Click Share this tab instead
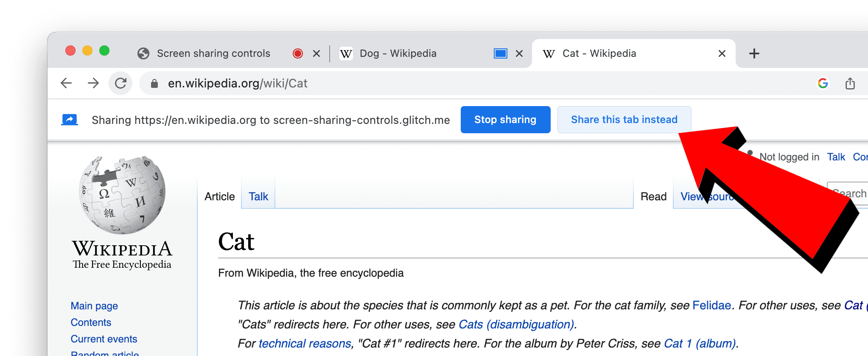The height and width of the screenshot is (356, 868). point(624,119)
